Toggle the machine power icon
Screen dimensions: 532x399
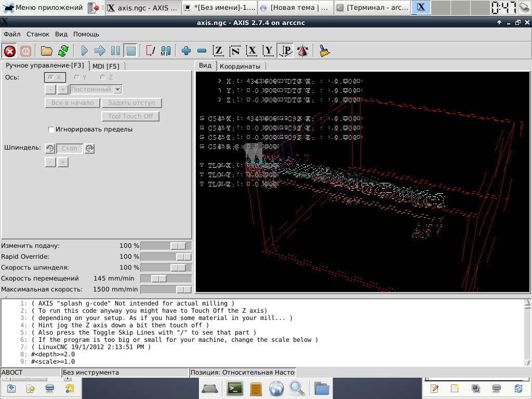click(x=25, y=51)
